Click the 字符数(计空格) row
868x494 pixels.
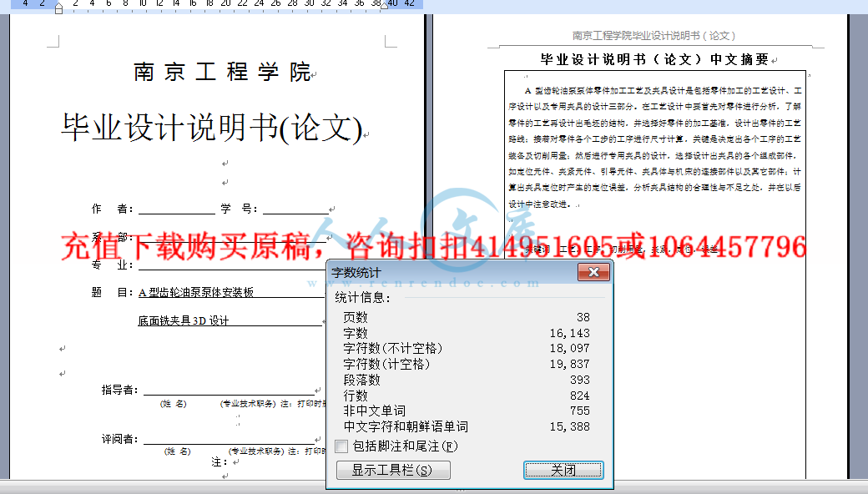(x=466, y=364)
